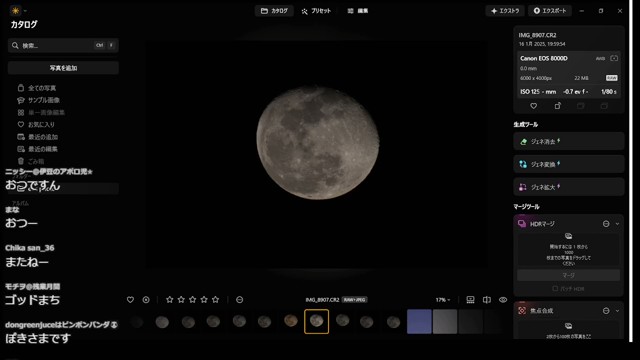Open the logo dropdown arrow in the title bar
640x360 pixels.
pyautogui.click(x=25, y=11)
